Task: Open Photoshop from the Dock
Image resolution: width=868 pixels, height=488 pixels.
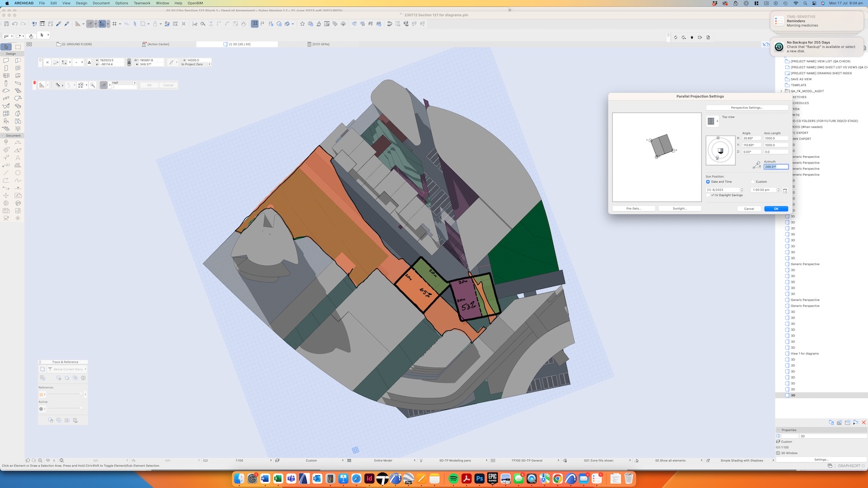Action: click(x=479, y=479)
